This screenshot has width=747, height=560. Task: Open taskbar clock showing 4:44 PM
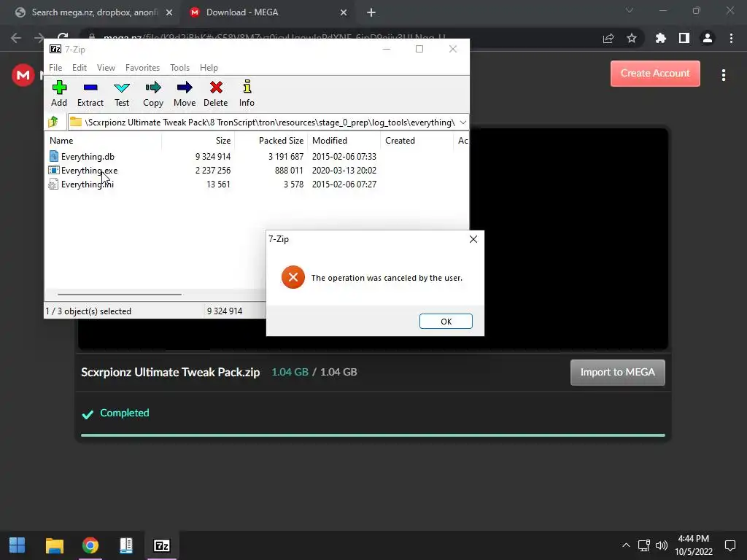(694, 545)
